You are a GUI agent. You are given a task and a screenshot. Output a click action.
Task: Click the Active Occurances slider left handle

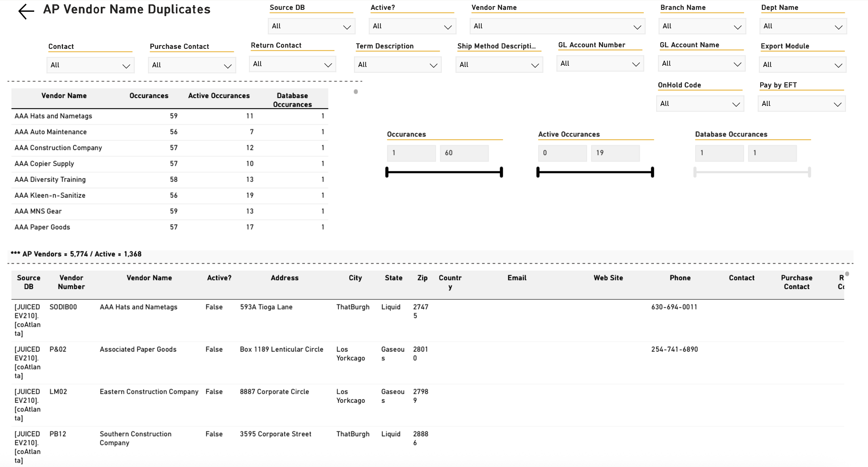(x=538, y=172)
